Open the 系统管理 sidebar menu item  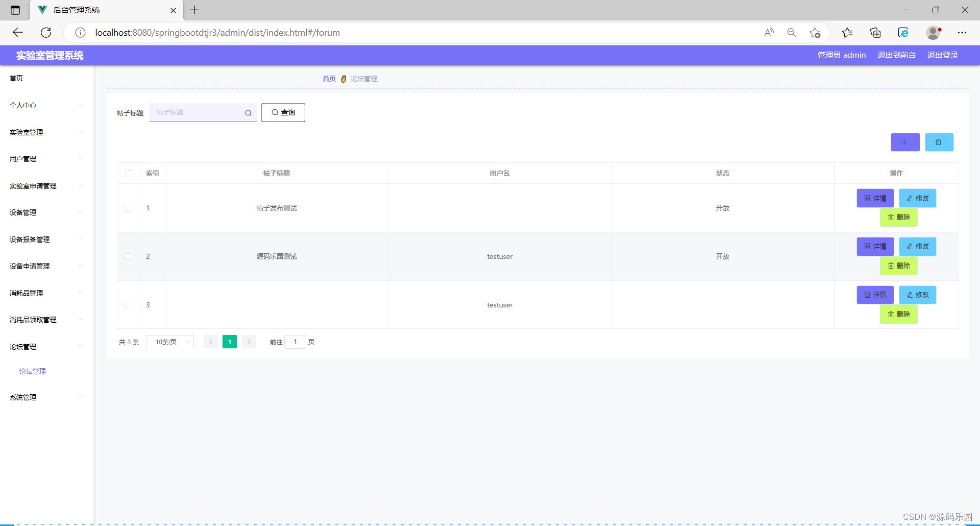(x=22, y=397)
